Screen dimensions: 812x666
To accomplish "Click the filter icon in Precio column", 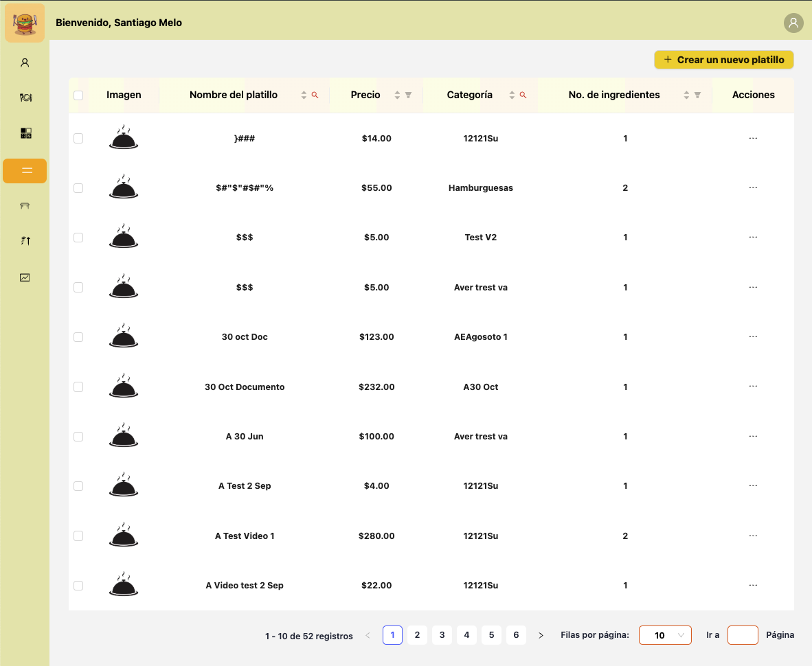I will coord(409,95).
